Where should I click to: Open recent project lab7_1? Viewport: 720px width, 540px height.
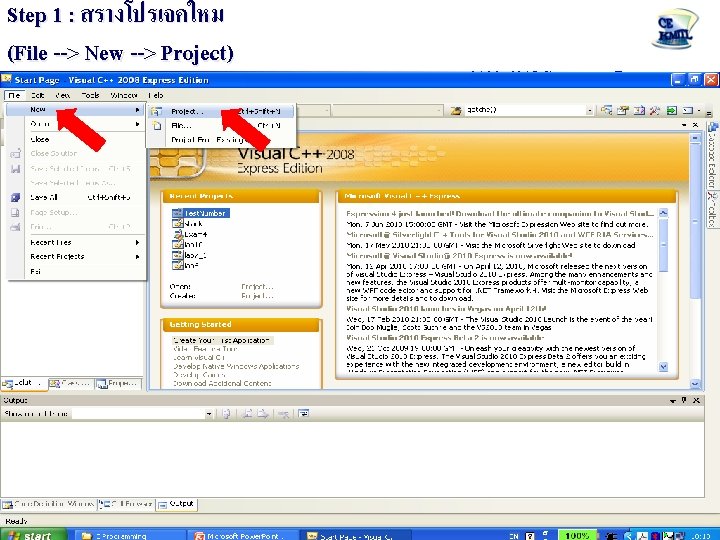click(195, 255)
